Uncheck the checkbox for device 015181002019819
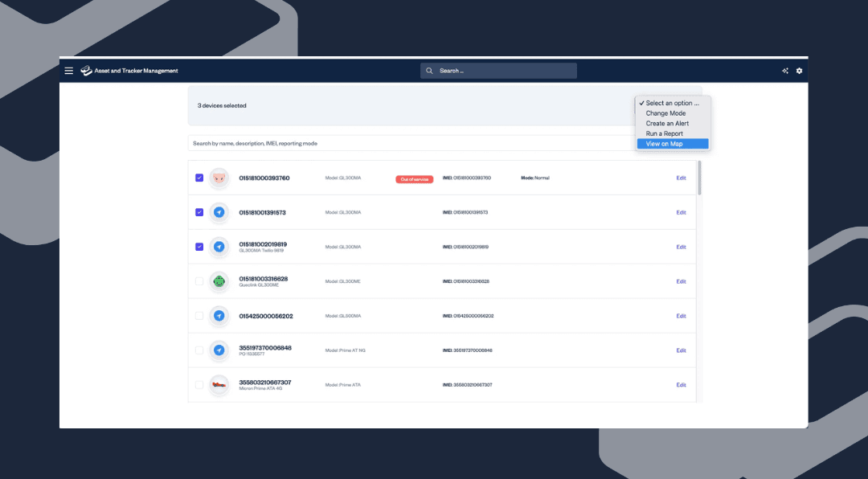 tap(199, 247)
